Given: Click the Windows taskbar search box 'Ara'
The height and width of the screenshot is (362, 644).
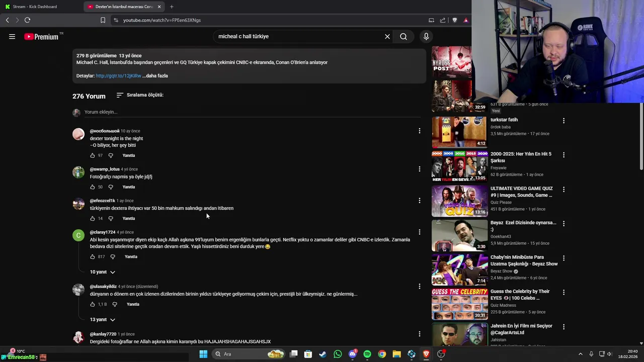Looking at the screenshot, I should tap(249, 354).
